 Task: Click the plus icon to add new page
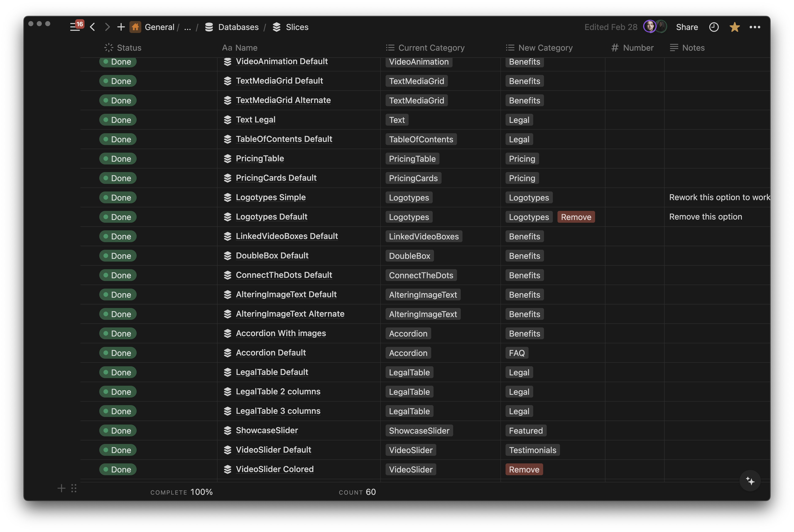(121, 27)
